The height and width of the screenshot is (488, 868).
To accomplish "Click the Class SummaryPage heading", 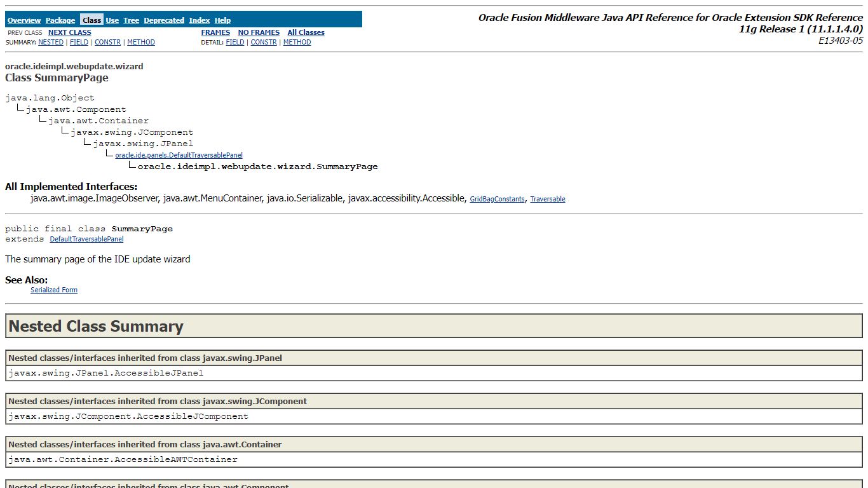I will point(57,78).
